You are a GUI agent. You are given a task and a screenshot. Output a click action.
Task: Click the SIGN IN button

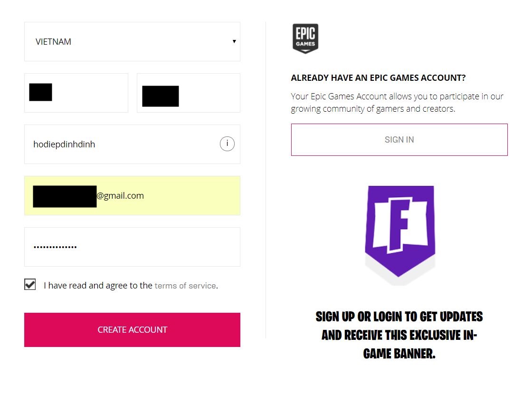(399, 140)
